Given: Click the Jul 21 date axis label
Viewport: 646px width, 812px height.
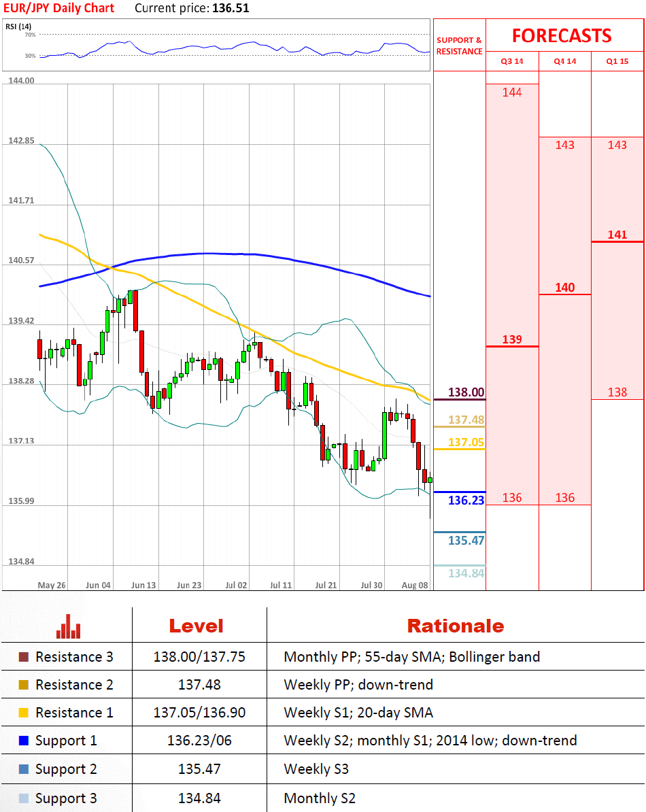Looking at the screenshot, I should [x=326, y=585].
